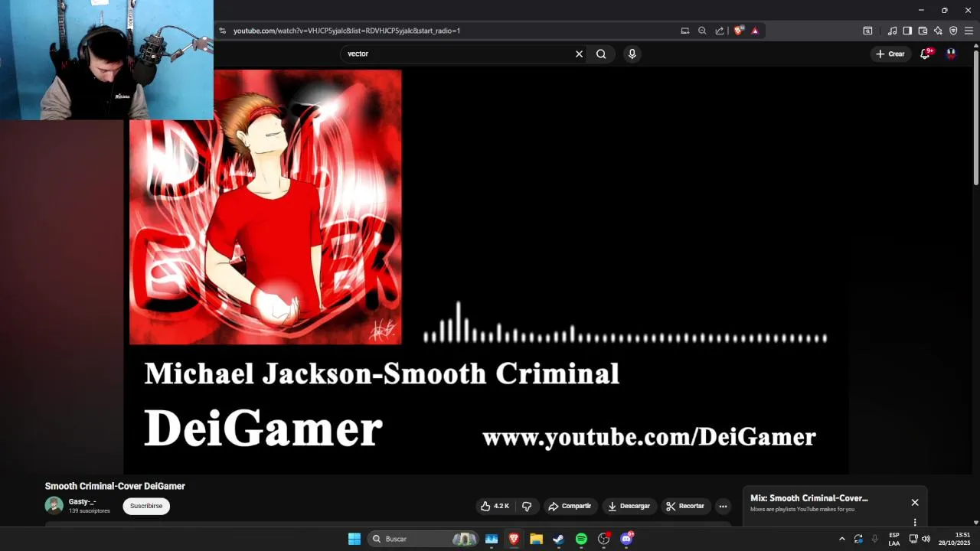
Task: Click the Brave VPN shield icon
Action: click(x=953, y=31)
